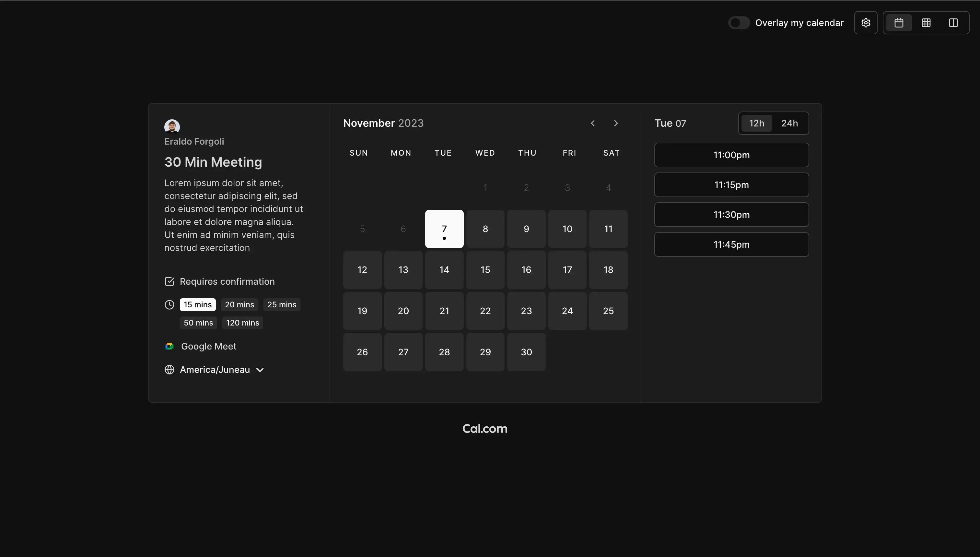Choose the 50 mins duration option
980x557 pixels.
(x=198, y=323)
